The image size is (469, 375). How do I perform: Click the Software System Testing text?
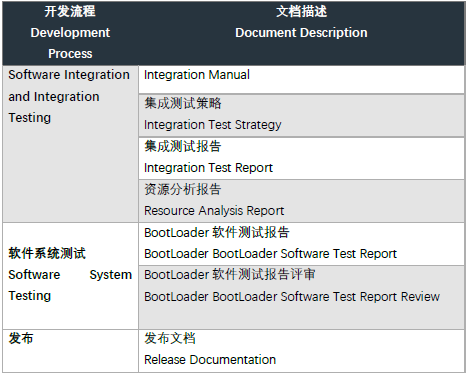click(70, 285)
